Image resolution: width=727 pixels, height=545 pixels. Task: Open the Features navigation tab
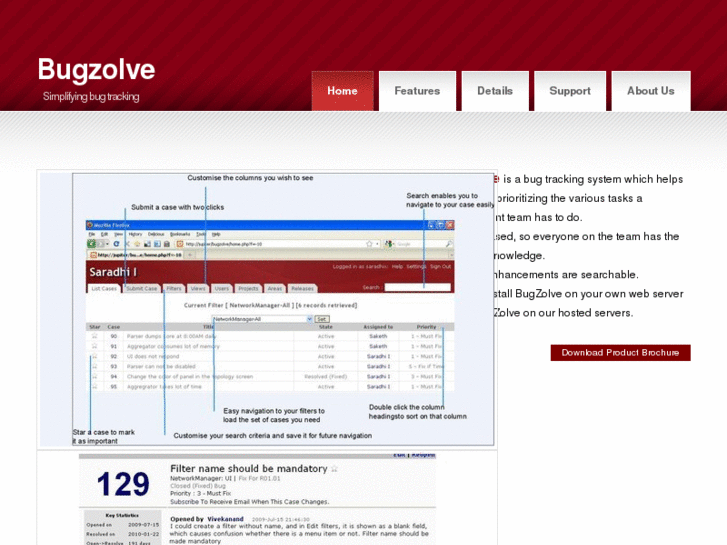(417, 91)
